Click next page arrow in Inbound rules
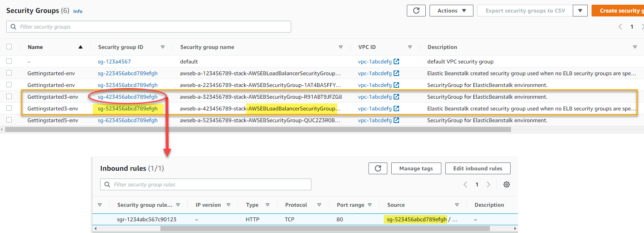The width and height of the screenshot is (644, 233). pyautogui.click(x=488, y=184)
